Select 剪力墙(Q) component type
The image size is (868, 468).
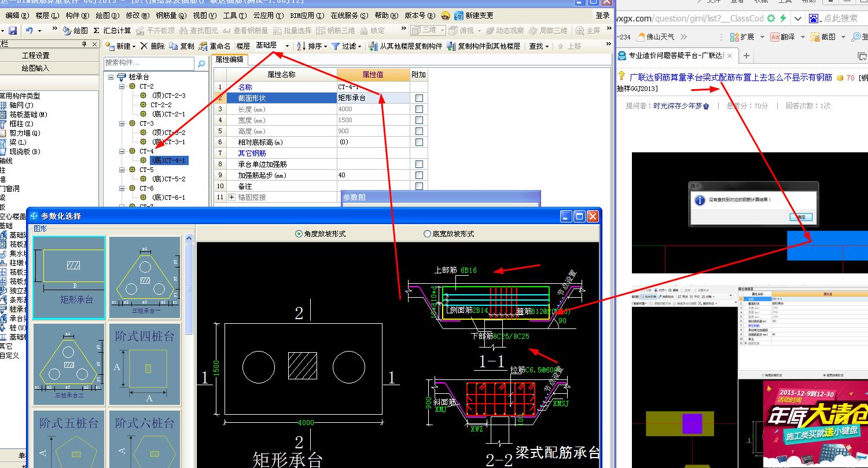[x=20, y=133]
